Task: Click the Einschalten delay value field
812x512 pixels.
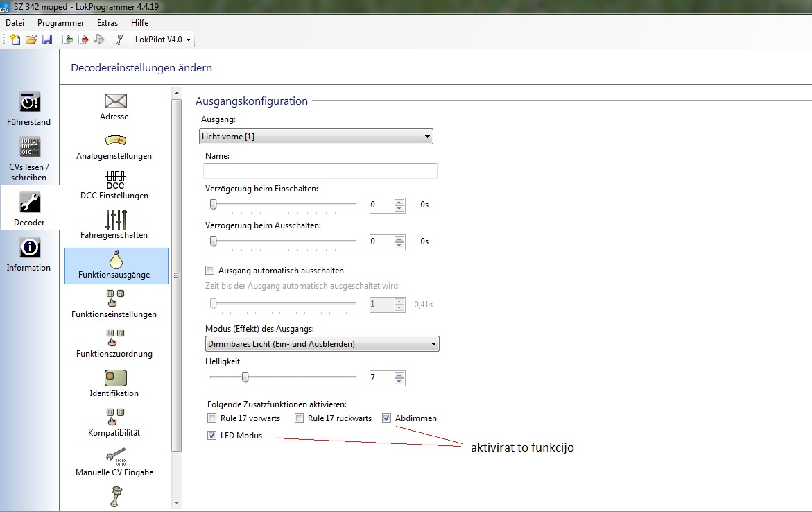Action: point(381,205)
